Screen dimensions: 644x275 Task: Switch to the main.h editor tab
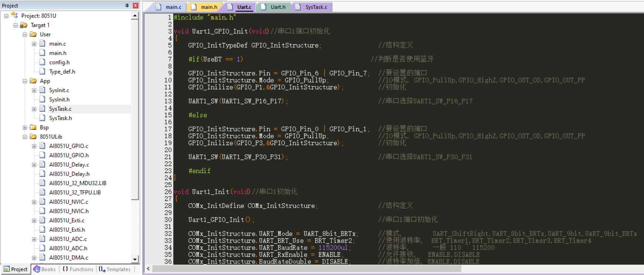point(205,7)
